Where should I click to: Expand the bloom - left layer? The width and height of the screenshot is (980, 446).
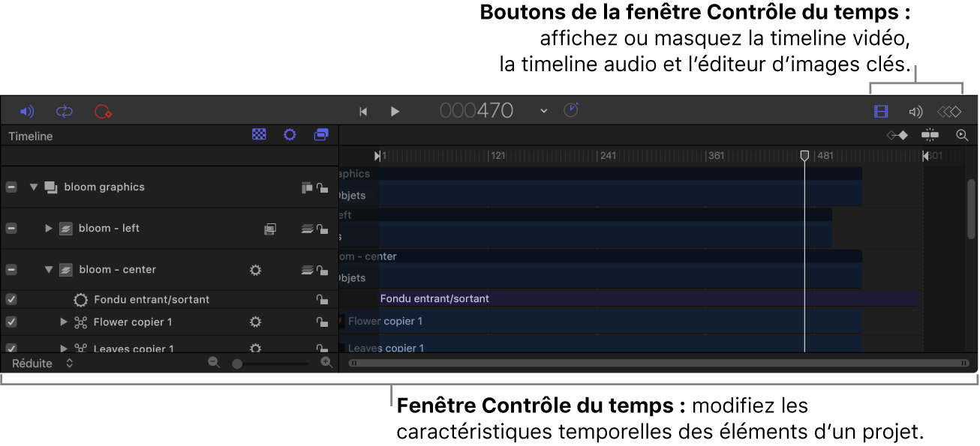(49, 228)
